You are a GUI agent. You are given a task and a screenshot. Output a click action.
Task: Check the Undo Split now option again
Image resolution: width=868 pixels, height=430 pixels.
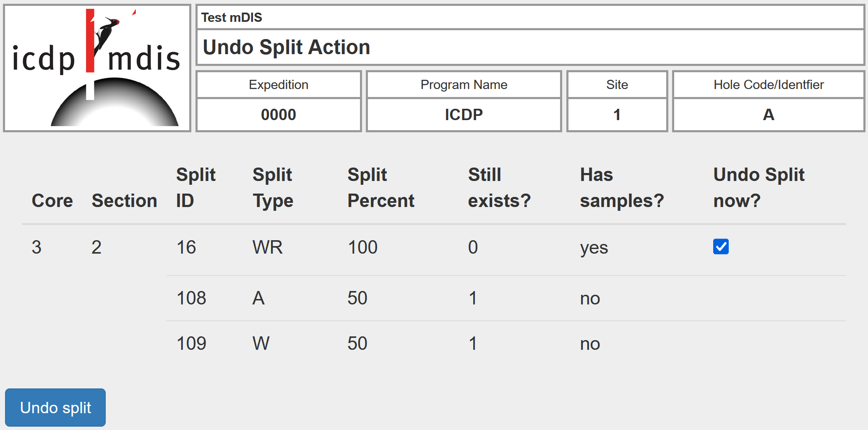[720, 247]
